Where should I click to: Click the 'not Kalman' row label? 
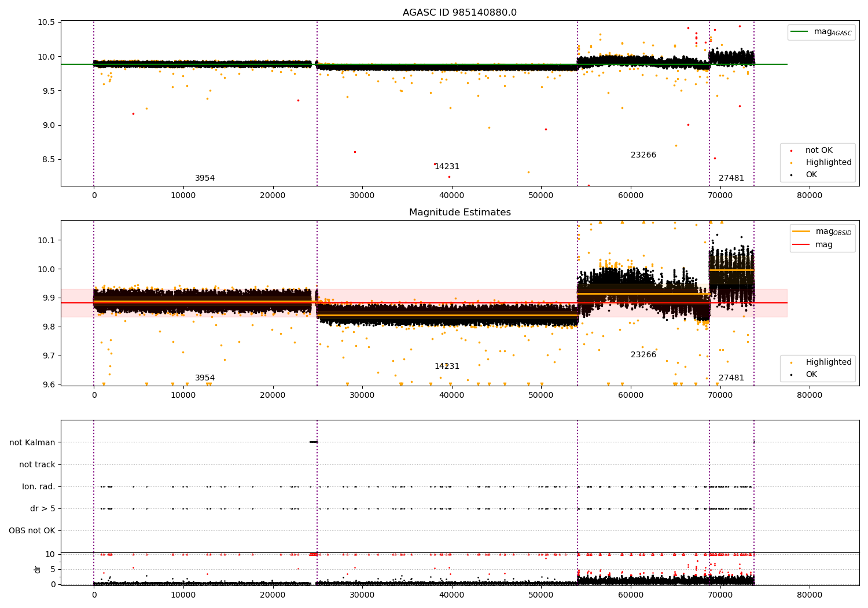[x=32, y=442]
